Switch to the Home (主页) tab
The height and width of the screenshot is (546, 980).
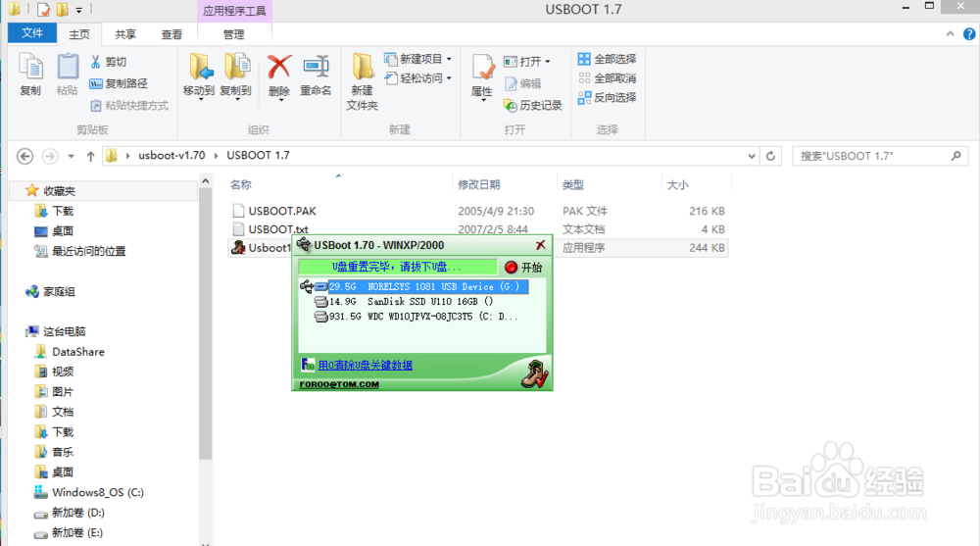(78, 34)
